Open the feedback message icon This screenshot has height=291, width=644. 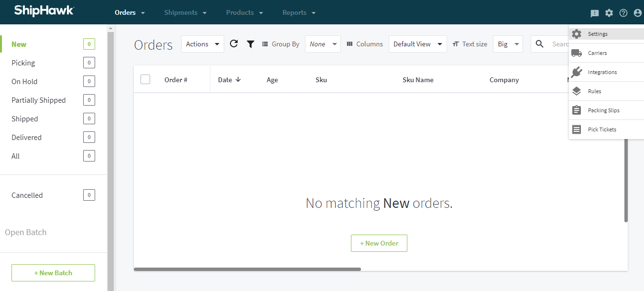point(594,13)
